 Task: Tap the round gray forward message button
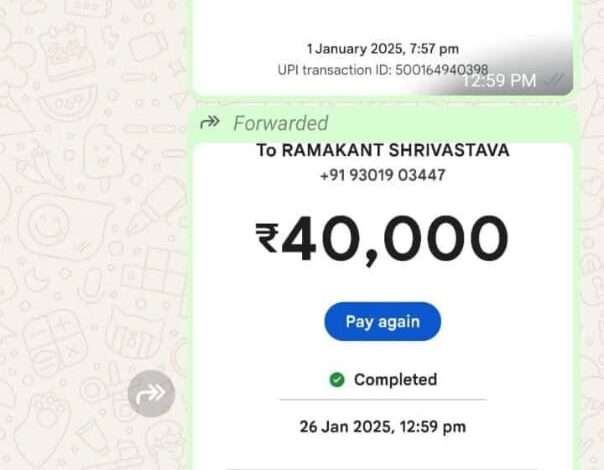pos(151,393)
